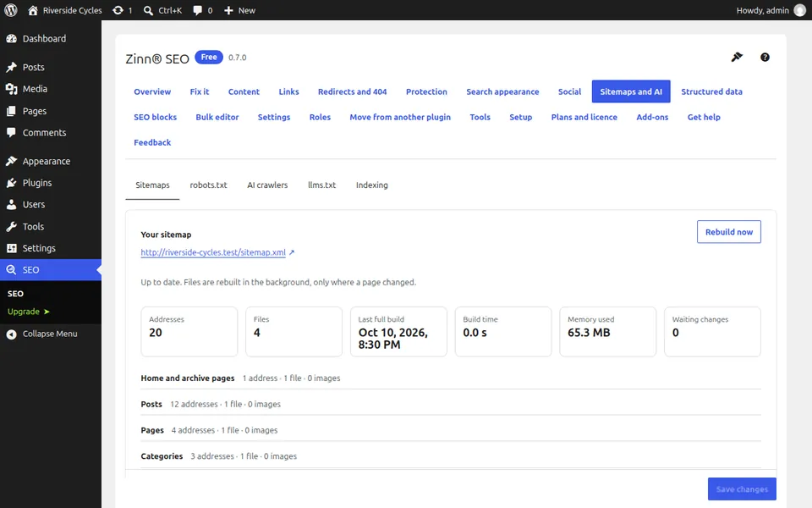Screen dimensions: 812x508
Task: Click the New plus icon
Action: click(228, 10)
